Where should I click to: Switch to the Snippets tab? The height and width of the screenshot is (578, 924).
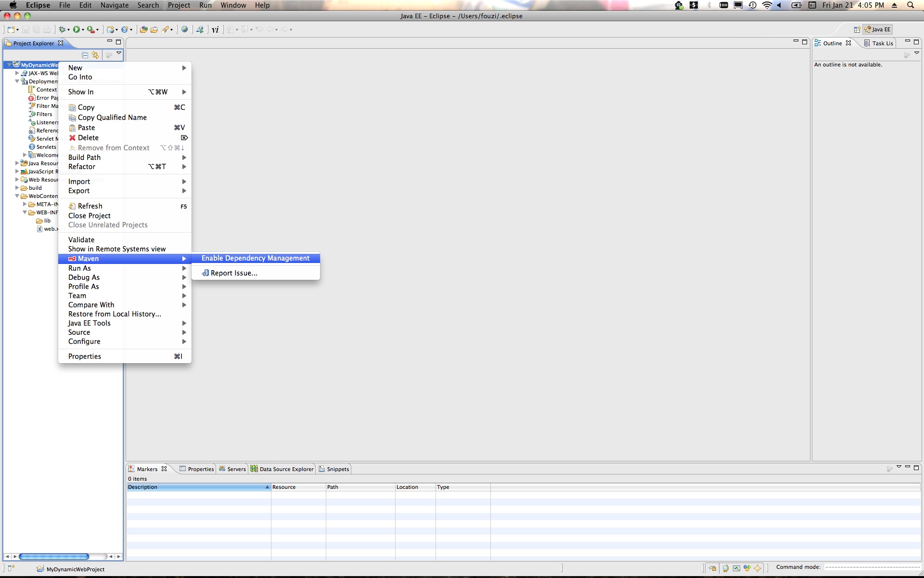(334, 469)
